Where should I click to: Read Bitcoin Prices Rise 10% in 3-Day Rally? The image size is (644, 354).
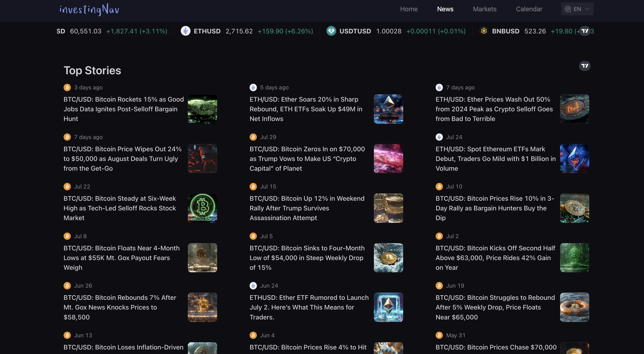click(x=494, y=208)
